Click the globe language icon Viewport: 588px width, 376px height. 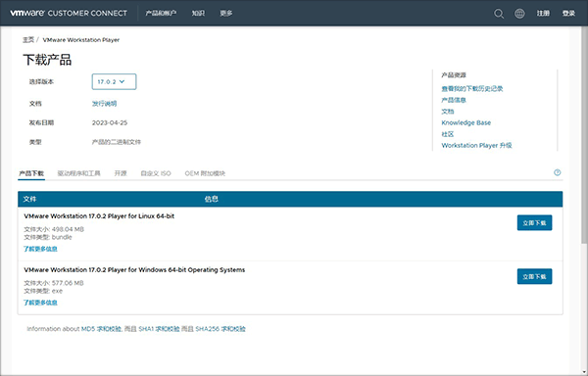[x=519, y=14]
